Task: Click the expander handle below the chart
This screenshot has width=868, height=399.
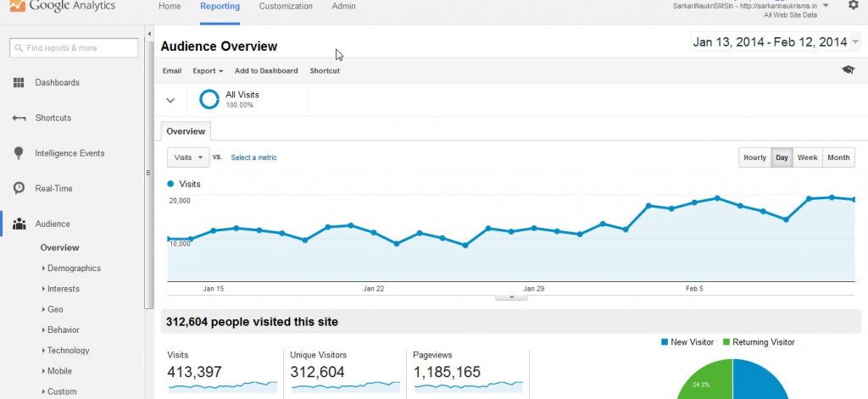Action: tap(511, 297)
